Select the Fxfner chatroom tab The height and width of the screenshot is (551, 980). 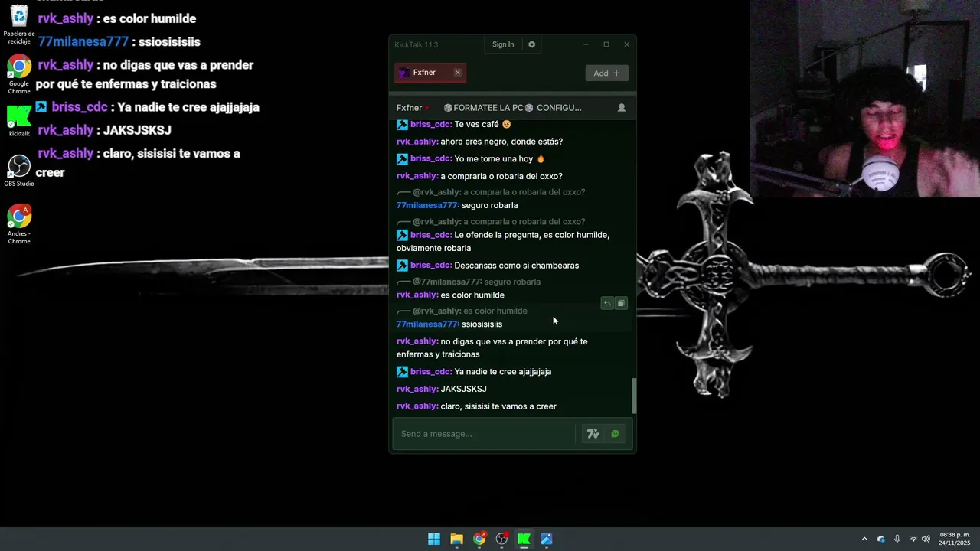pos(430,73)
